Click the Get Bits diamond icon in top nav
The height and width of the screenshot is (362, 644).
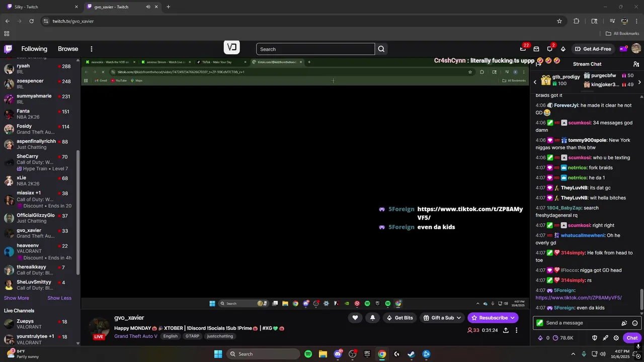click(563, 49)
